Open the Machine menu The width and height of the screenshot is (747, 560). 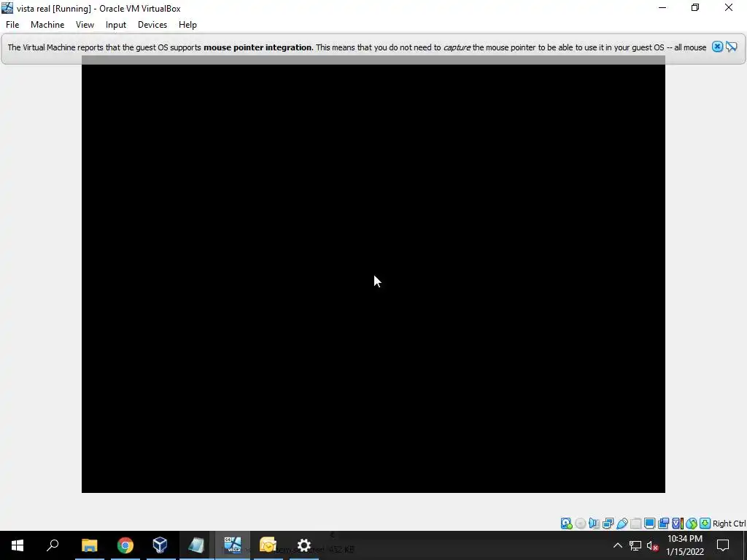tap(47, 25)
